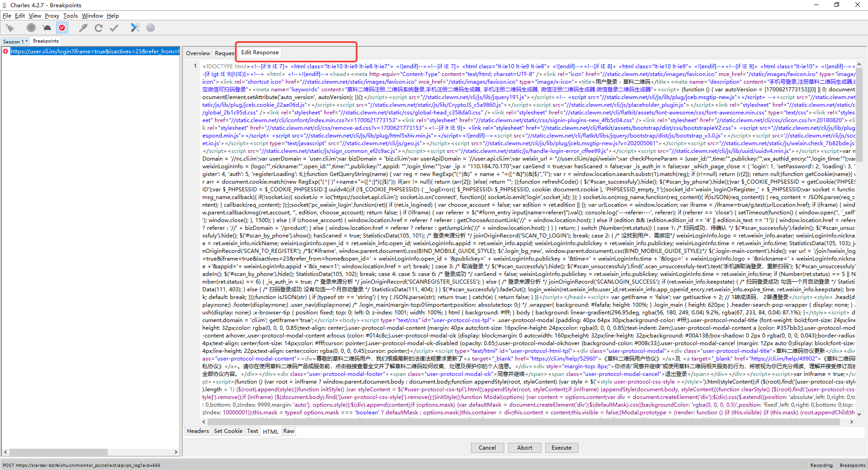Screen dimensions: 868x470
Task: Click the broom Clear Session icon
Action: [10, 28]
